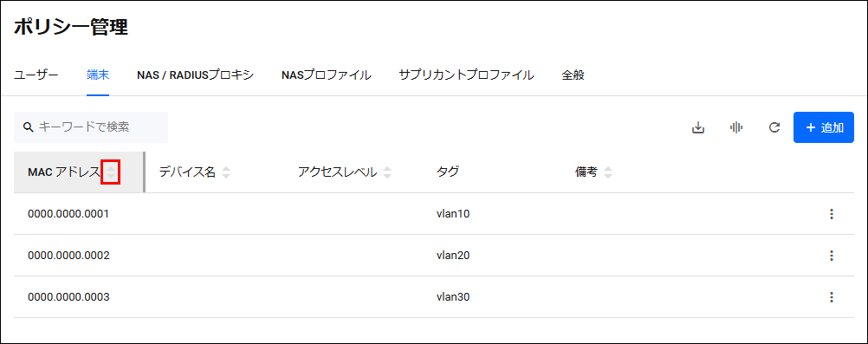The image size is (868, 344).
Task: Sort by アクセスレベル column arrows
Action: pyautogui.click(x=387, y=172)
